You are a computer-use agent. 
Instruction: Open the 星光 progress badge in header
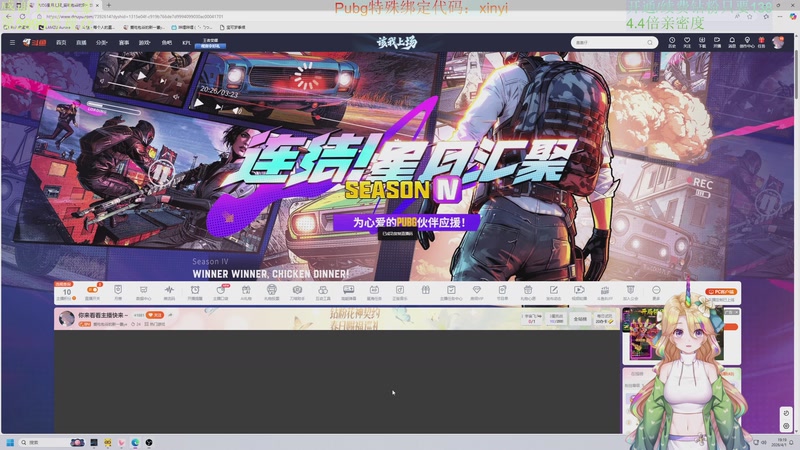click(556, 319)
